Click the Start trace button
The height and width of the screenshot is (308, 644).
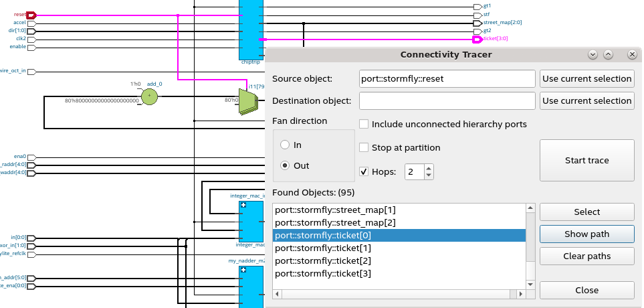pos(587,161)
